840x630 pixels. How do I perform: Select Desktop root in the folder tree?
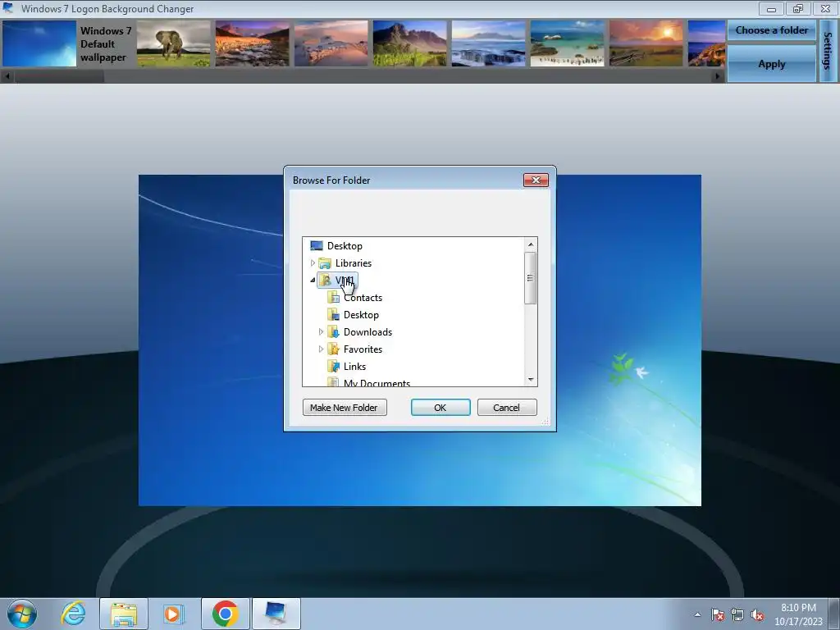[345, 246]
